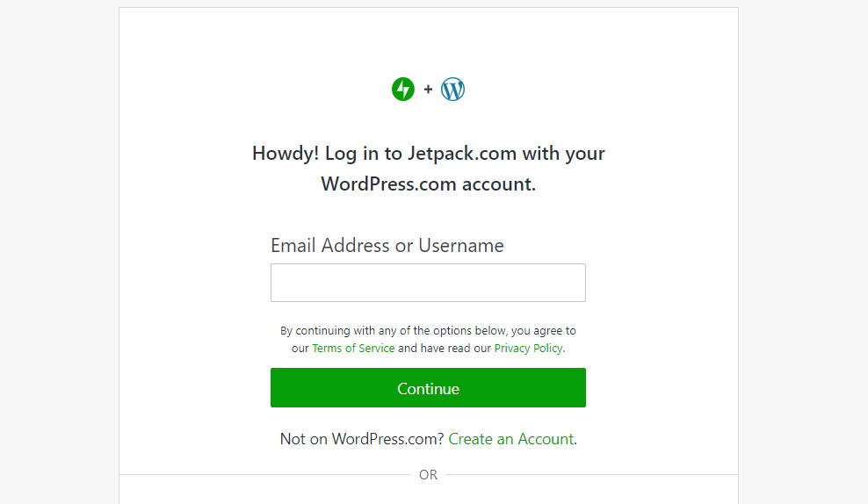Screen dimensions: 868x504
Task: Click the "Email Address or Username" label
Action: tap(387, 246)
